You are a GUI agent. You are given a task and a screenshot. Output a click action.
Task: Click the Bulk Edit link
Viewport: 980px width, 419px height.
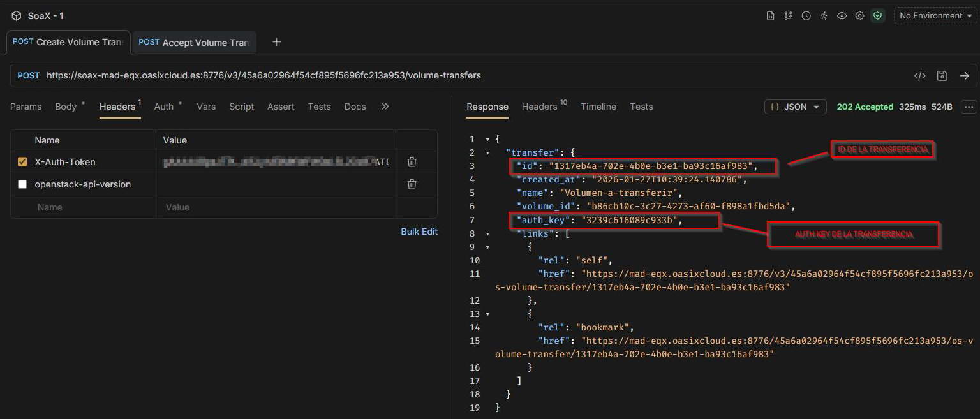coord(419,232)
